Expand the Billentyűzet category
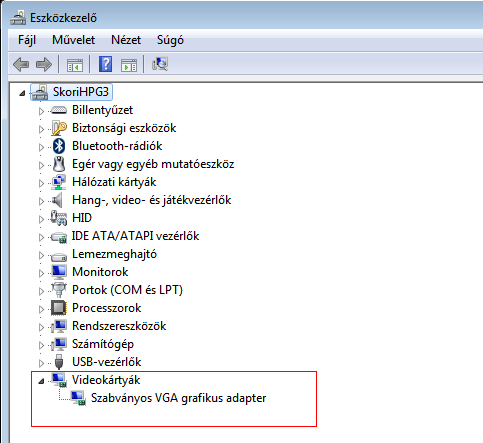This screenshot has height=443, width=483. coord(41,111)
